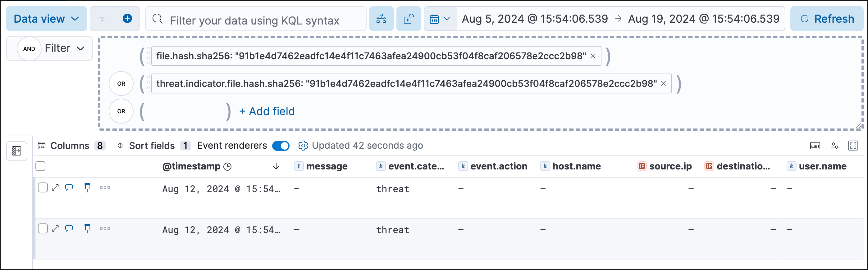Select the first row's checkbox
868x270 pixels.
point(43,187)
